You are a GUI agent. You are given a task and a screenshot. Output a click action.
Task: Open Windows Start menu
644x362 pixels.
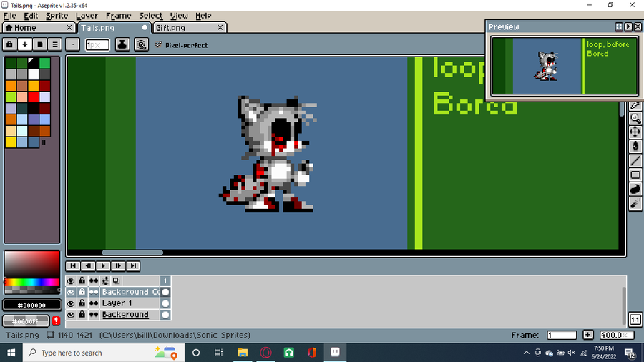11,353
